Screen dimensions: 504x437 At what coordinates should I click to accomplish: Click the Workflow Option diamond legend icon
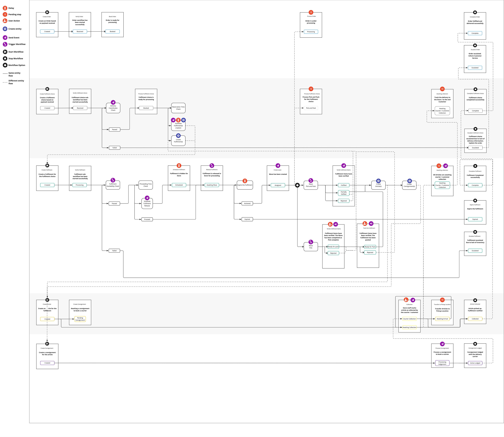pyautogui.click(x=5, y=65)
